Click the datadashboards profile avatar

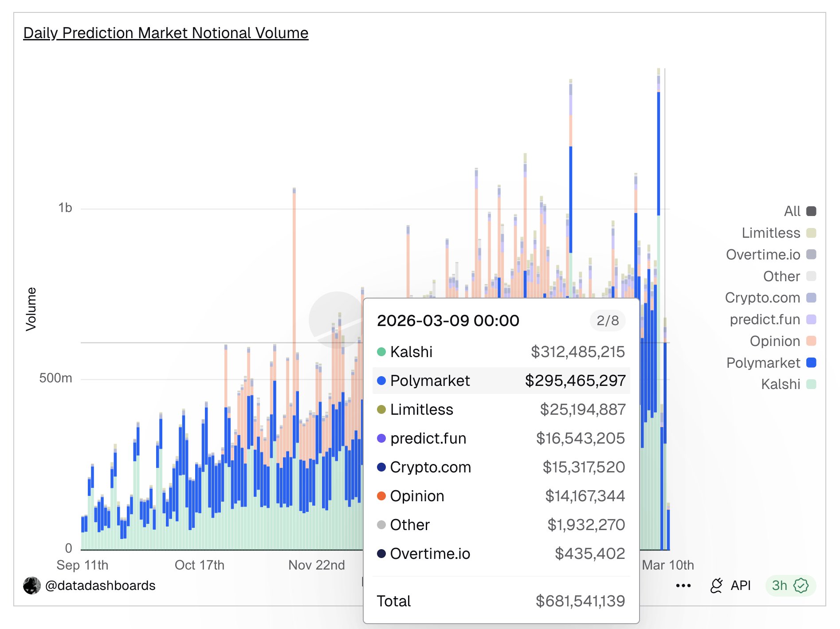(x=32, y=586)
